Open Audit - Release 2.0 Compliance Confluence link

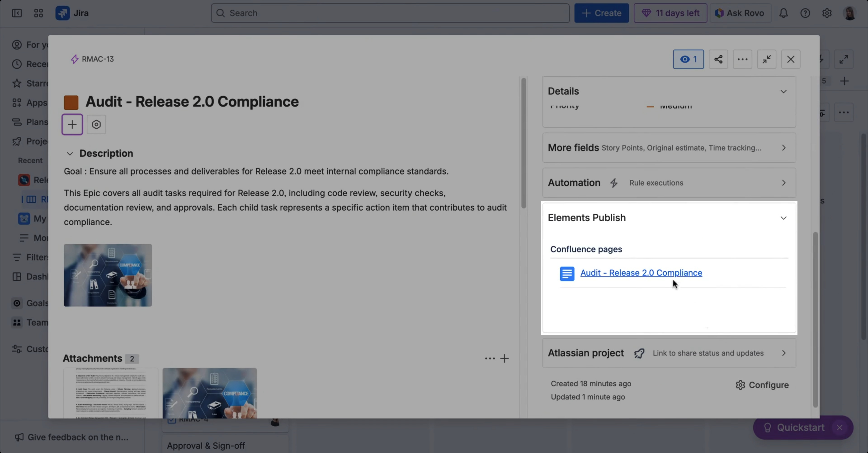[641, 272]
